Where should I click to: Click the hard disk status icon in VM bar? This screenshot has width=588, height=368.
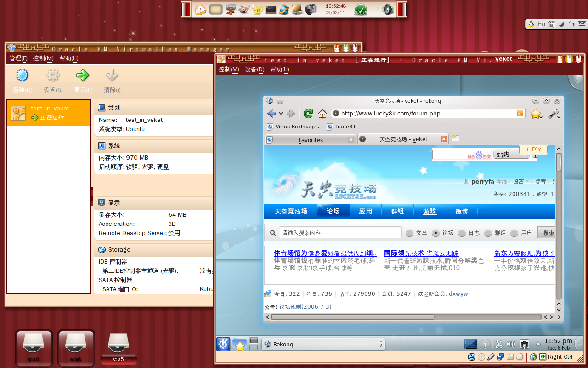click(472, 356)
